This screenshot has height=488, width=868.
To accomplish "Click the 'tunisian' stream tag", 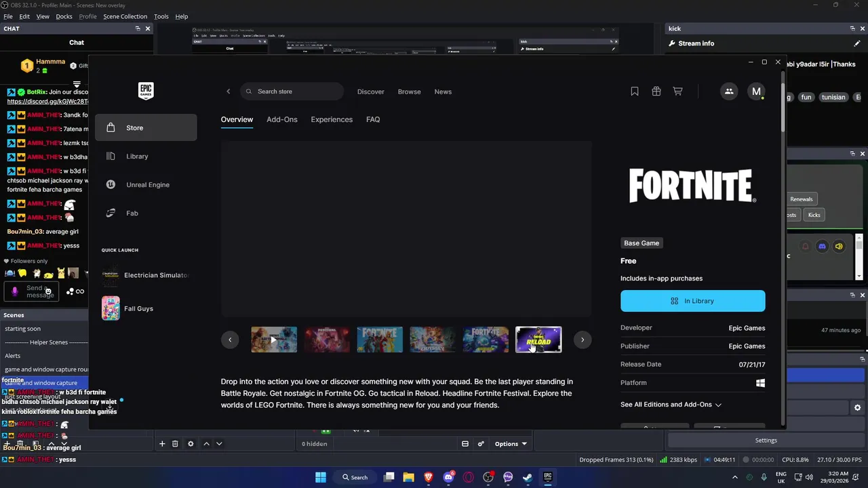I will [833, 97].
